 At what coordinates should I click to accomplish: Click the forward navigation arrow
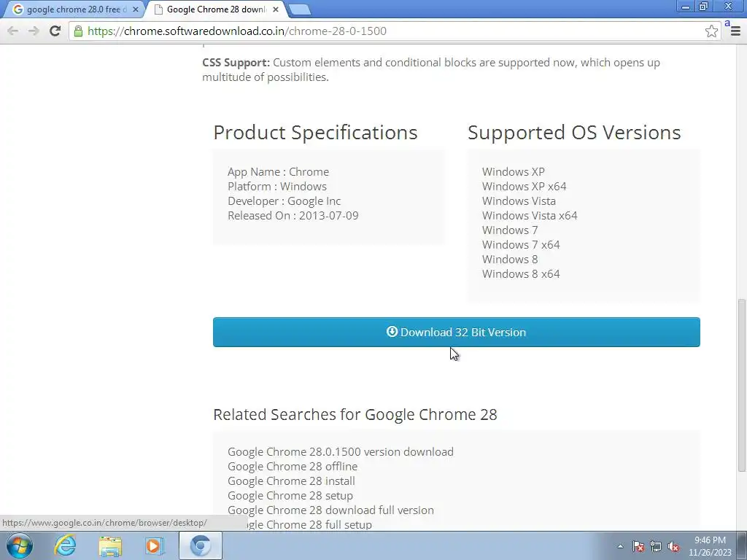pos(34,31)
